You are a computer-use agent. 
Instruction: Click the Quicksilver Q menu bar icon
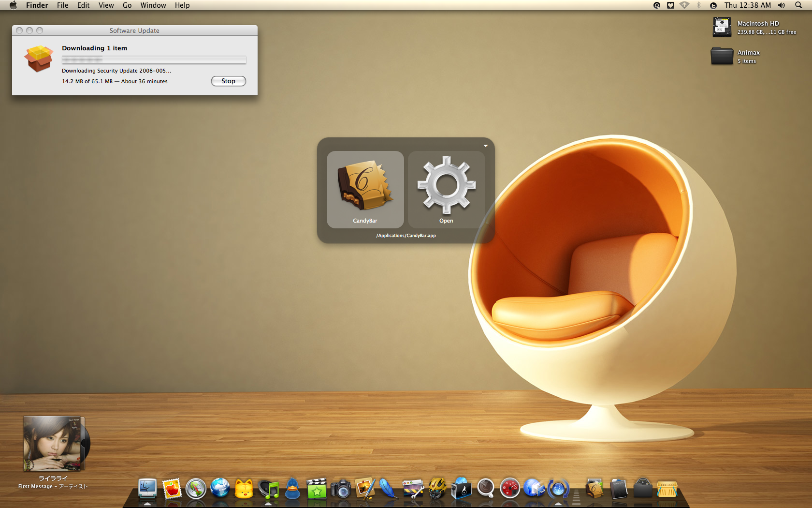[657, 5]
